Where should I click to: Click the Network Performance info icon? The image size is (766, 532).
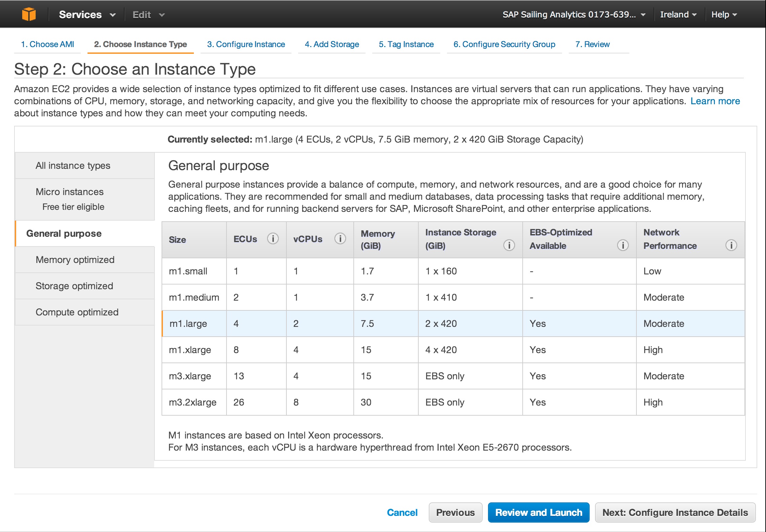point(731,245)
